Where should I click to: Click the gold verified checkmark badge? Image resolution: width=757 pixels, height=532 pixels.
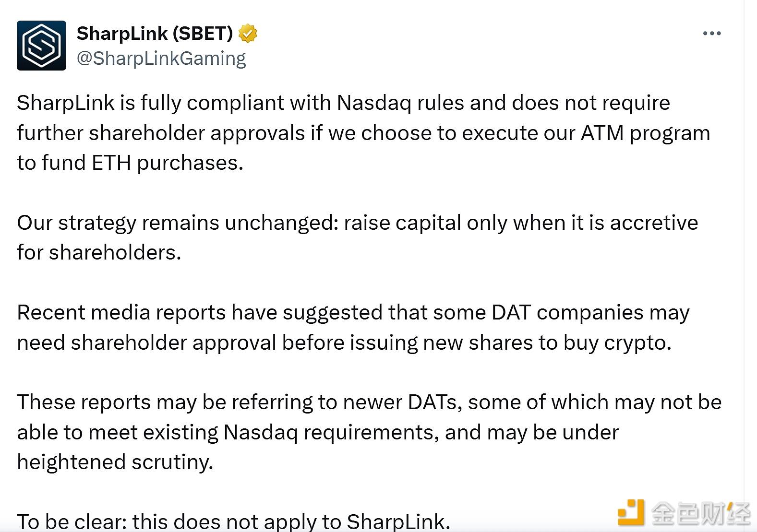pos(248,34)
